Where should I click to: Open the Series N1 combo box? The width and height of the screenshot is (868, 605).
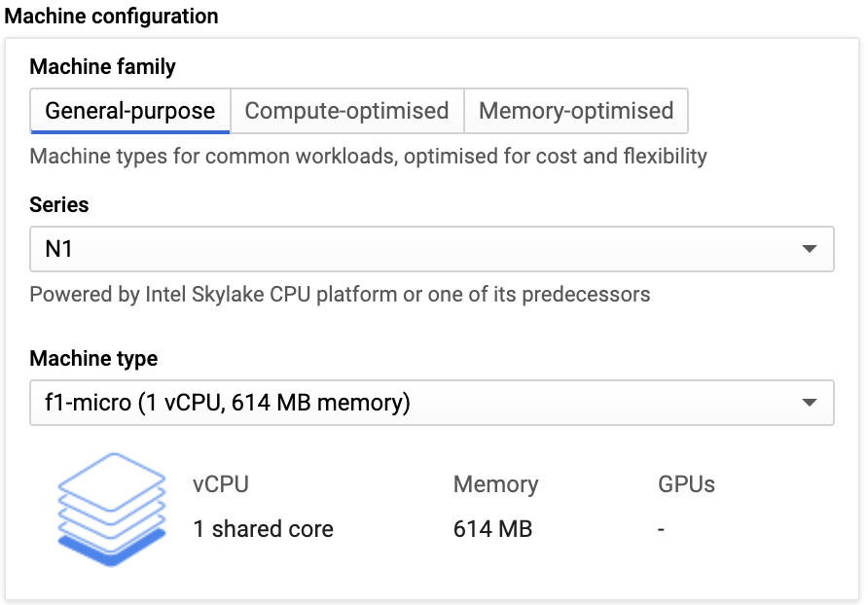coord(418,249)
